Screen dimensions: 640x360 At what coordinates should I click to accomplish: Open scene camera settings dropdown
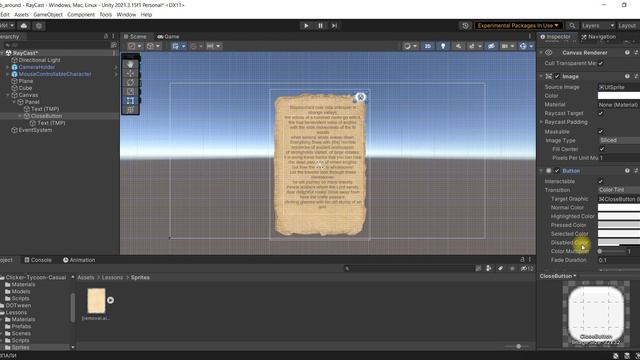pos(508,46)
